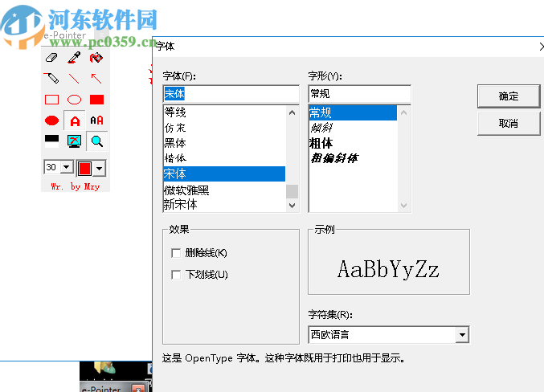The height and width of the screenshot is (392, 544).
Task: Open the 字符集(R) 西欧语言 dropdown
Action: pos(389,335)
